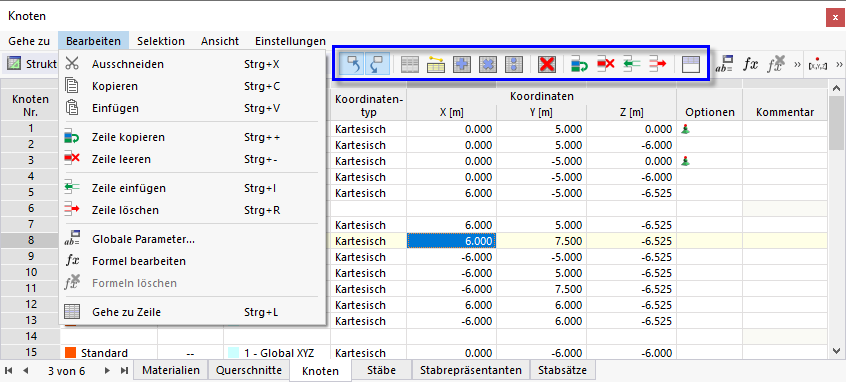
Task: Switch to the Materialien tab
Action: (170, 370)
